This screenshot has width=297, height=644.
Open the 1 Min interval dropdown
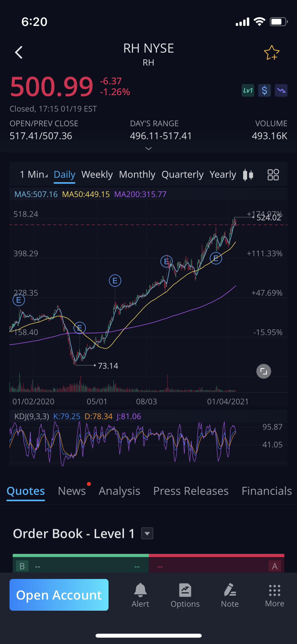34,175
